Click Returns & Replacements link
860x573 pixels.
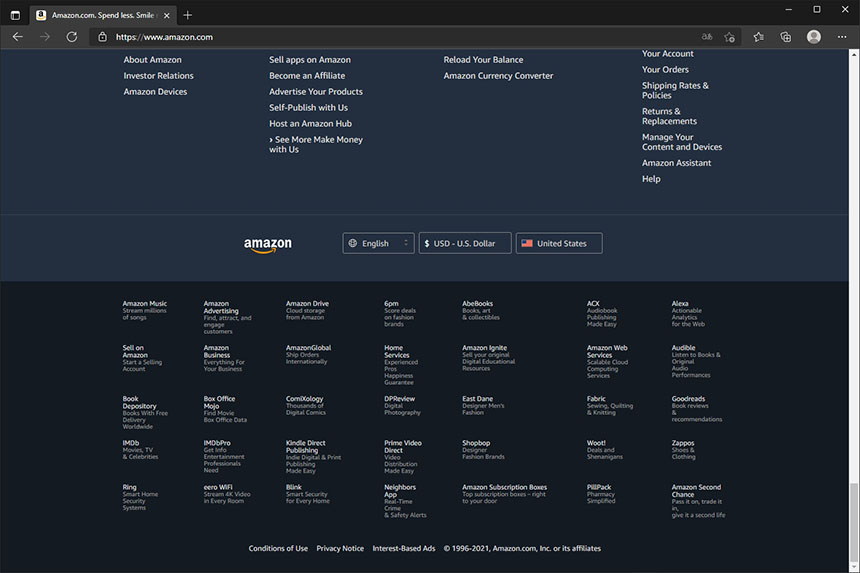669,116
